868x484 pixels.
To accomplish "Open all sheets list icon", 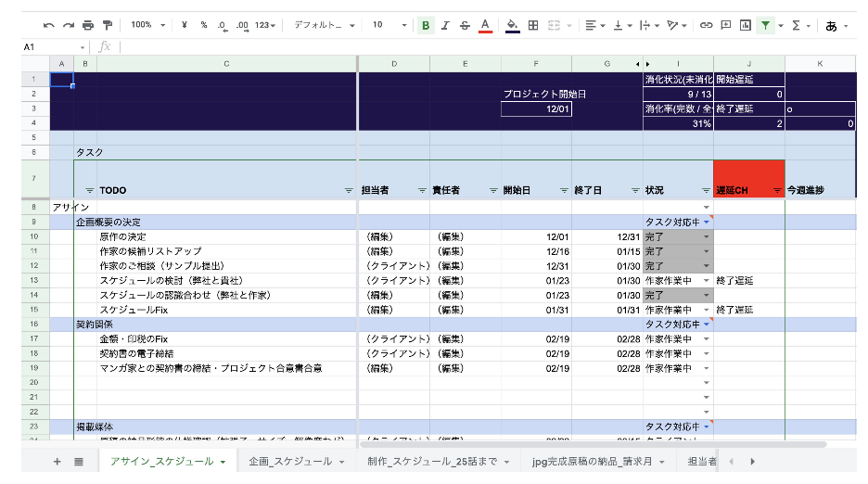I will [79, 462].
